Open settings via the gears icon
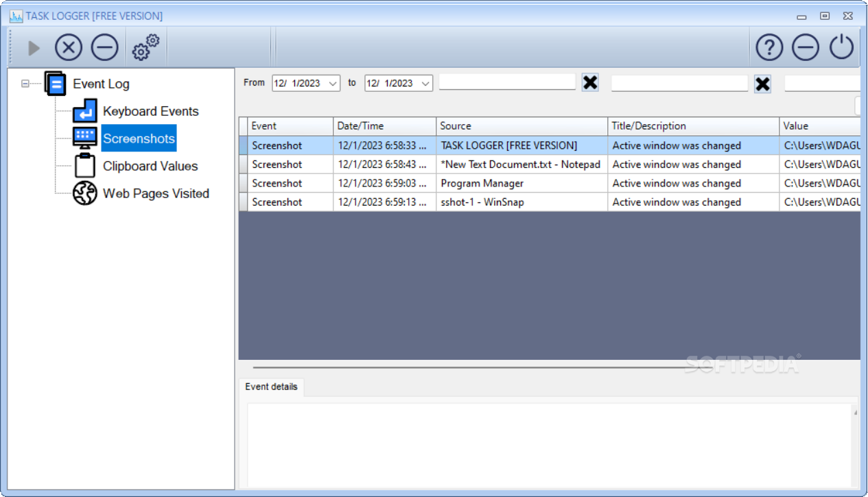Screen dimensions: 868x497 tap(145, 47)
